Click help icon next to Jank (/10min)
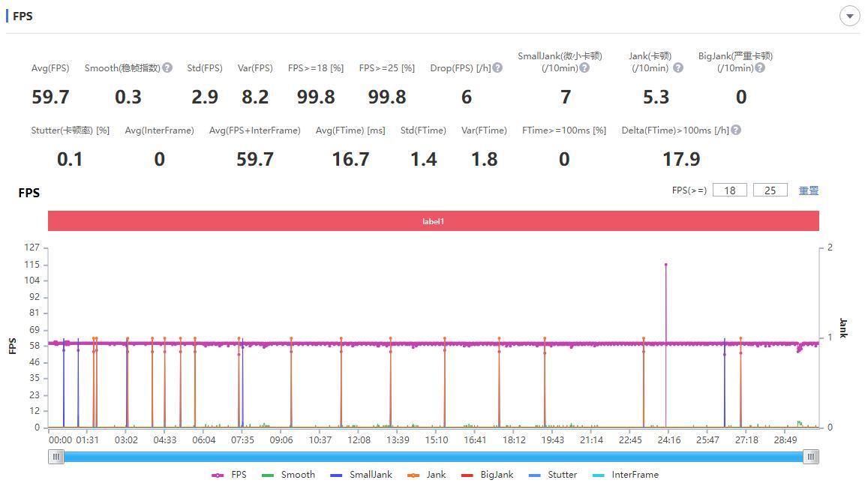The width and height of the screenshot is (868, 483). [678, 67]
